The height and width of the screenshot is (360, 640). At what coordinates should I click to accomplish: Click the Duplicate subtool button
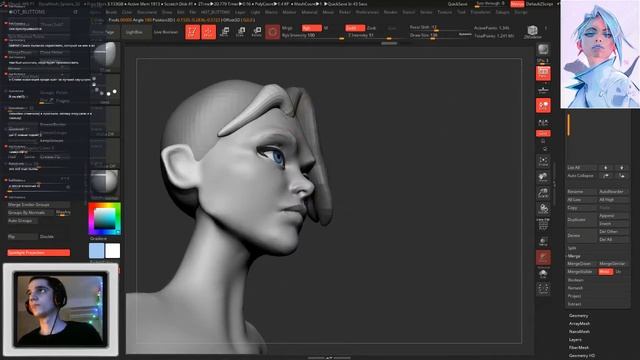tap(581, 220)
